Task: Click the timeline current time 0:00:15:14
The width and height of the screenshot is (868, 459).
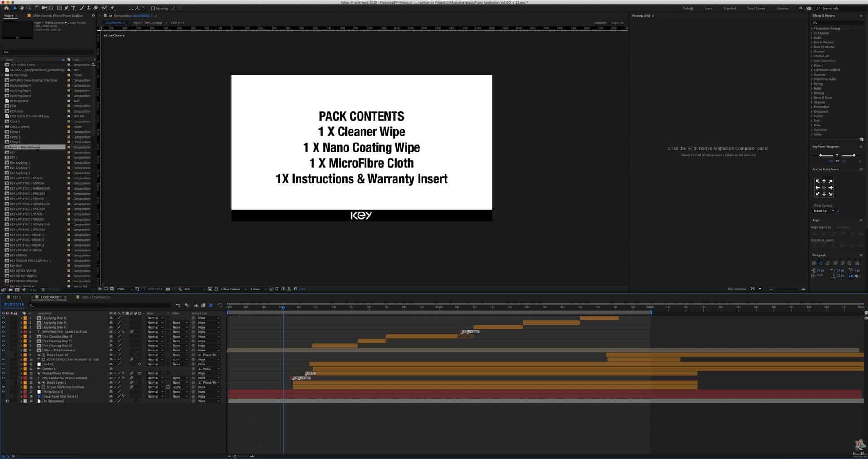Action: coord(13,304)
